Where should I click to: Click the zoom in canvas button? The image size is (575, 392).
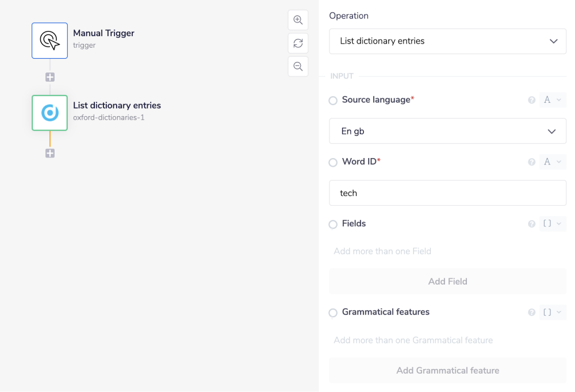click(298, 20)
